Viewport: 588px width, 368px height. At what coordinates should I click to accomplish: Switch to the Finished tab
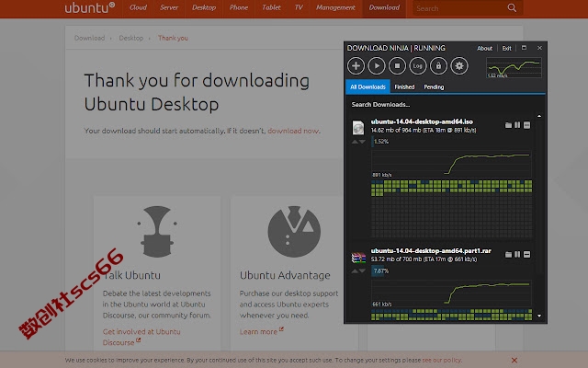[404, 86]
